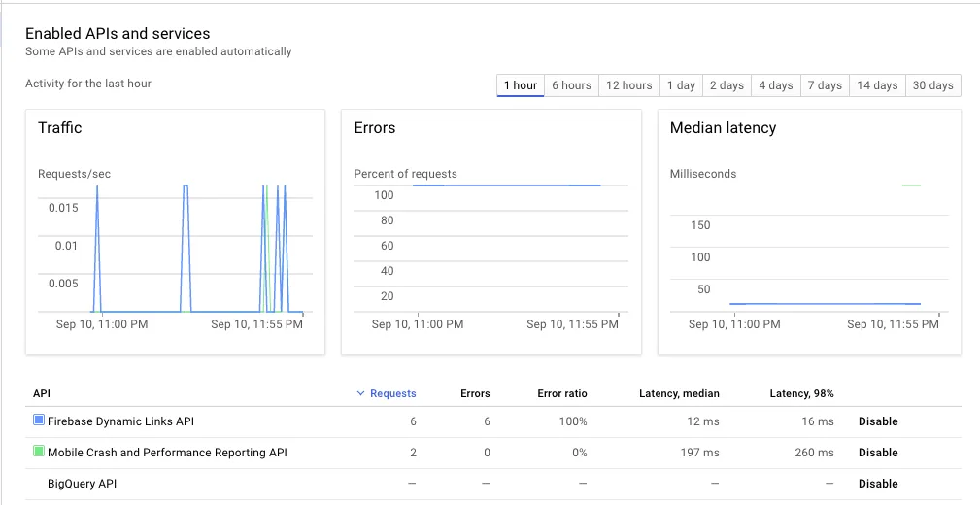The width and height of the screenshot is (980, 505).
Task: Sort the table by Requests column
Action: click(x=393, y=393)
